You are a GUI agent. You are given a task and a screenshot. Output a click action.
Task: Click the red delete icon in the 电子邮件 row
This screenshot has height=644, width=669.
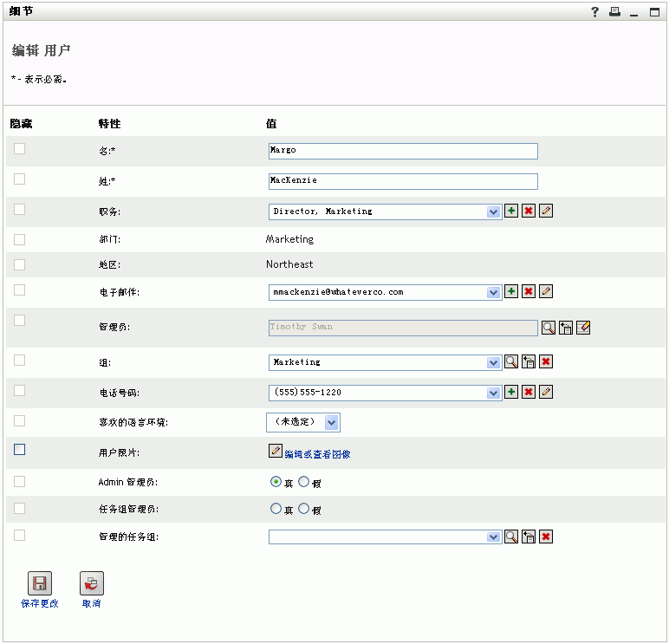529,291
